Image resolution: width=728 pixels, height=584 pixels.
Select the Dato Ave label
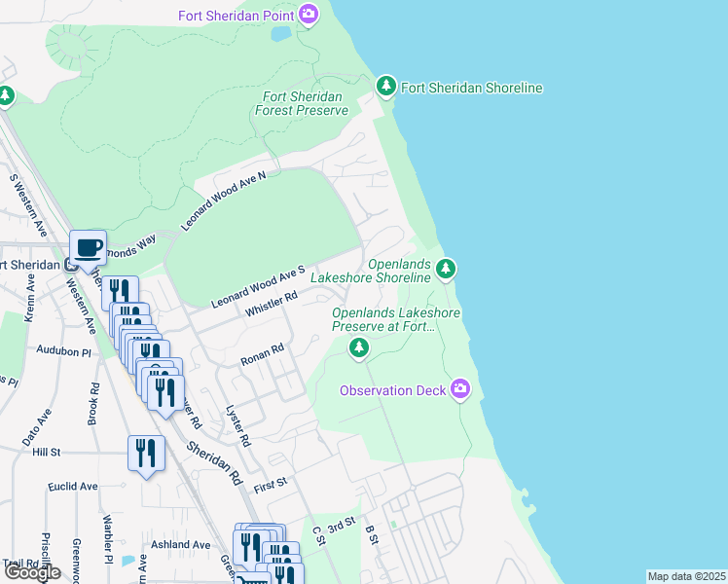(36, 427)
